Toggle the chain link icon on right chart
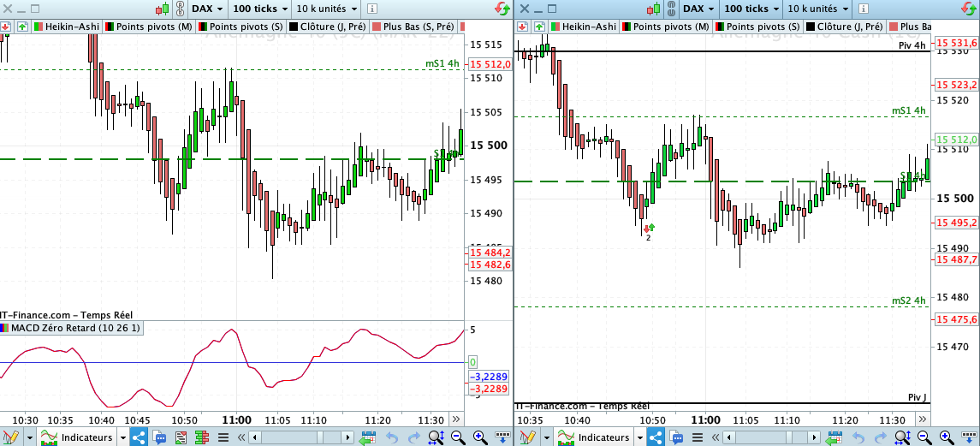980x446 pixels. pos(672,9)
